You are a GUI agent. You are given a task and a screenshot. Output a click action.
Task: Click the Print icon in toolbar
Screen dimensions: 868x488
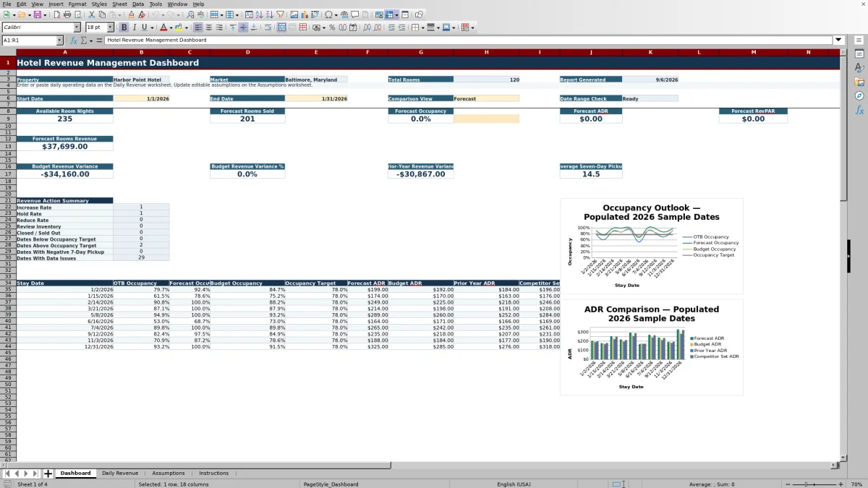coord(67,14)
